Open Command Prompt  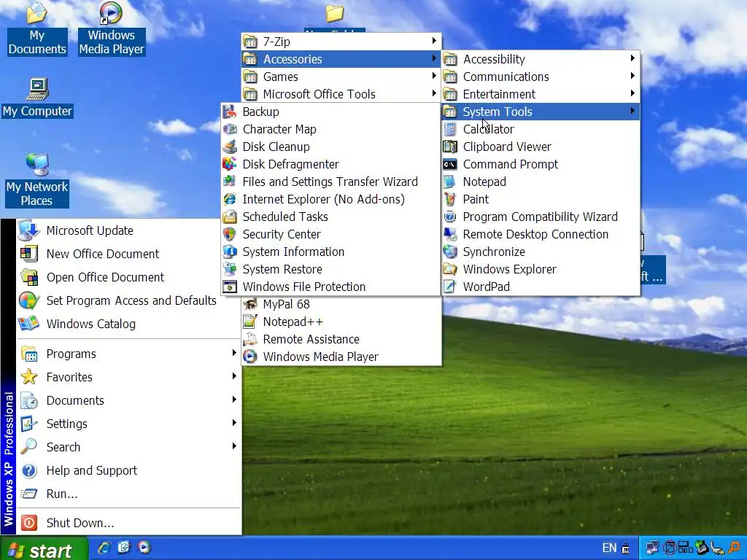click(x=541, y=164)
